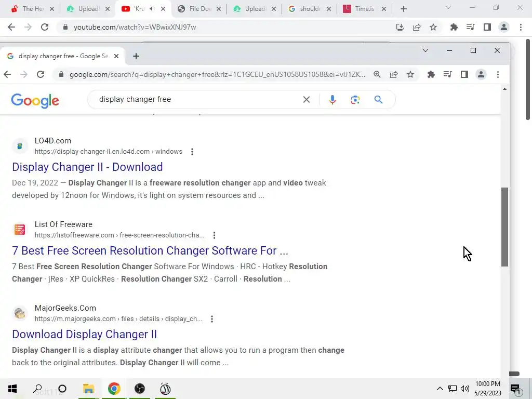The image size is (532, 399).
Task: Close the 'display changer free' tab
Action: click(x=116, y=56)
